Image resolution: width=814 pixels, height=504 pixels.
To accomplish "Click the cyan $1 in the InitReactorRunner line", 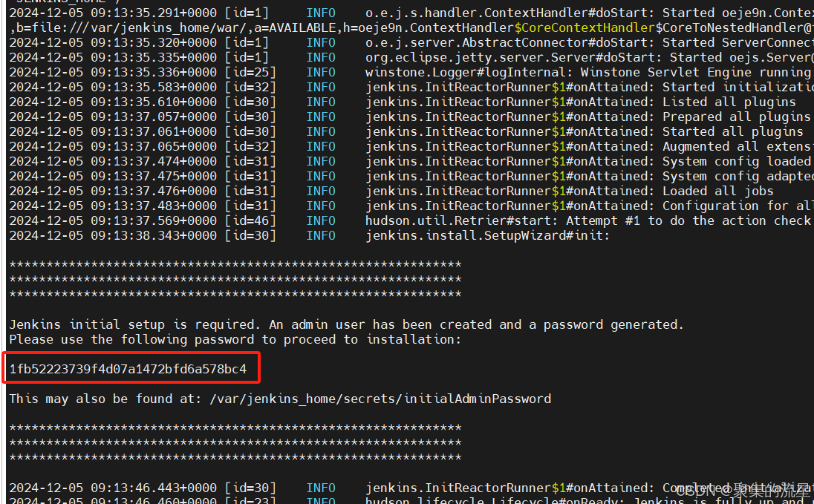I will click(x=558, y=87).
